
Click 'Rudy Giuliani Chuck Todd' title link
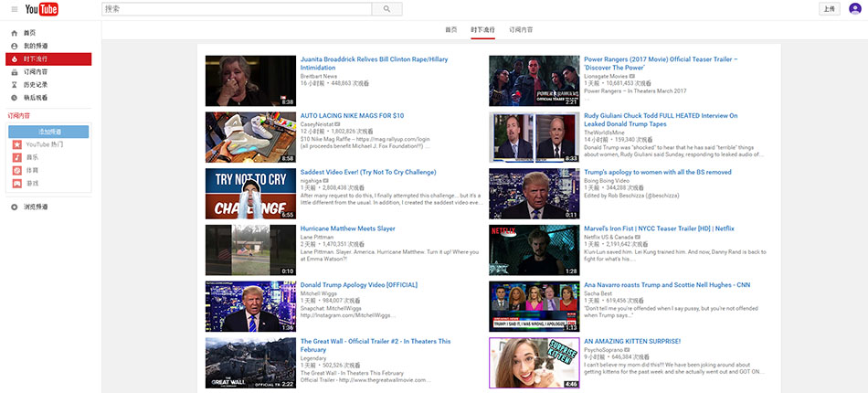[661, 120]
